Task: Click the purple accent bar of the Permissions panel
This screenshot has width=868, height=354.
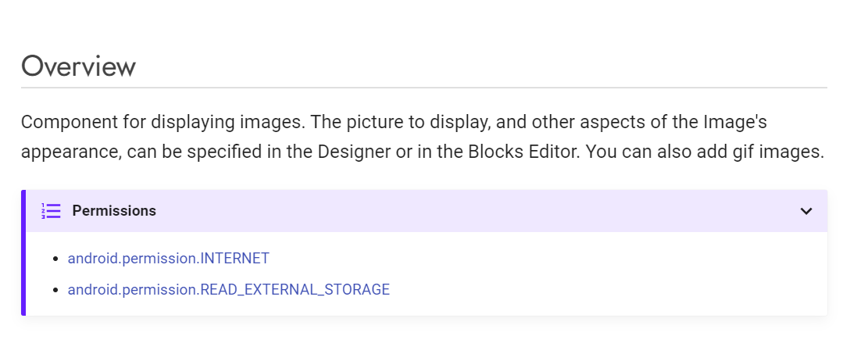Action: pyautogui.click(x=23, y=252)
